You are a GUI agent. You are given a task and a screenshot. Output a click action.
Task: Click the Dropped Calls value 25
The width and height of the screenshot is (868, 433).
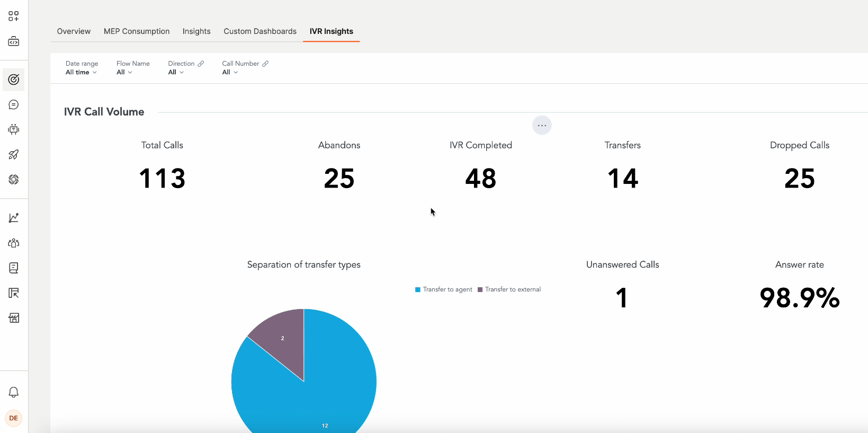click(800, 178)
